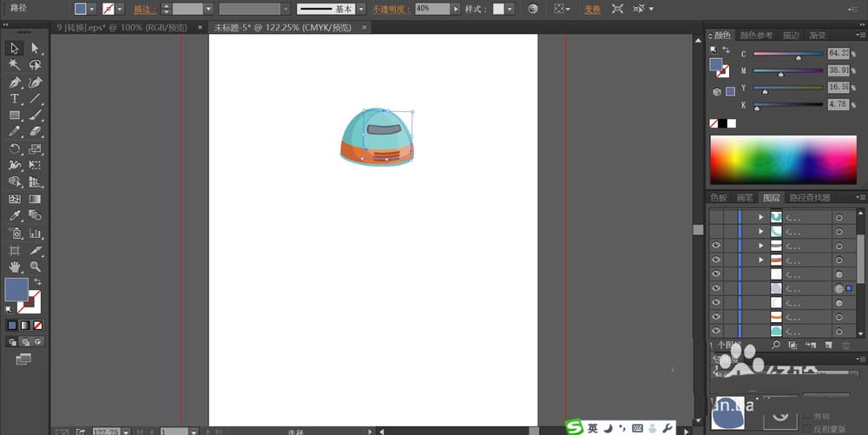Screen dimensions: 868x435
Task: Select the Direct Selection (white arrow) tool
Action: (35, 48)
